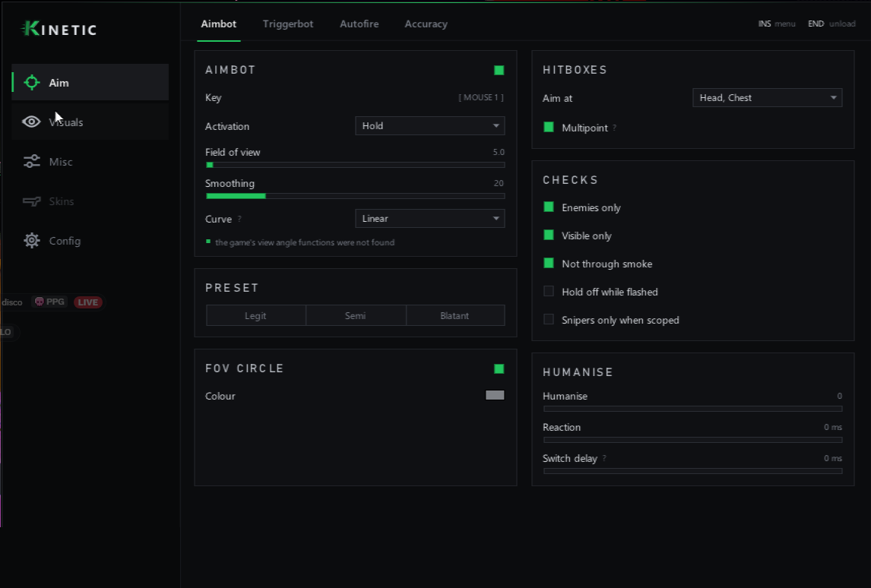Image resolution: width=871 pixels, height=588 pixels.
Task: Switch to the Aimbot tab
Action: pos(218,24)
